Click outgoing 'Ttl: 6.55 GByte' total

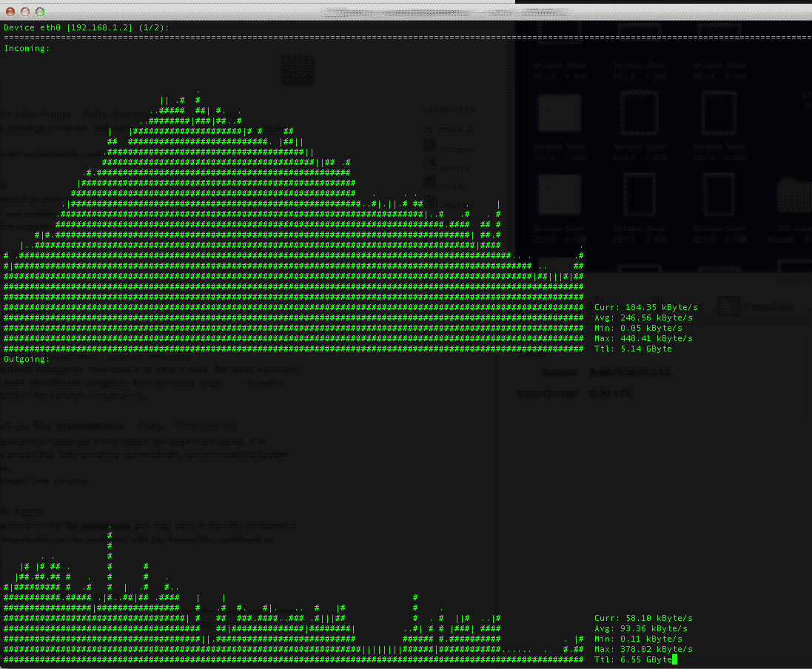click(x=633, y=659)
